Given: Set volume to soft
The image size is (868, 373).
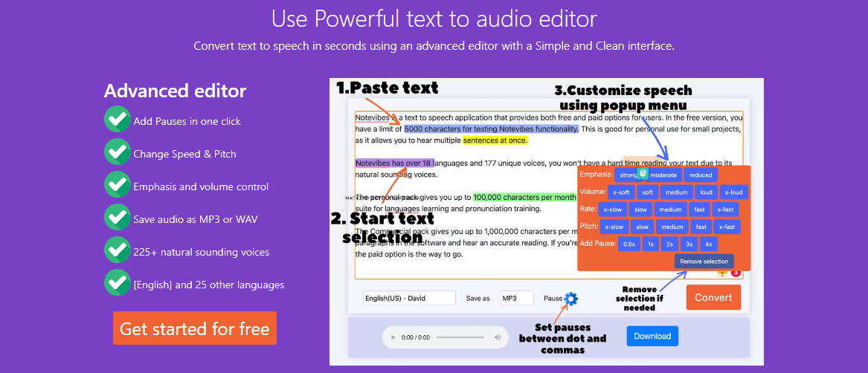Looking at the screenshot, I should 648,192.
